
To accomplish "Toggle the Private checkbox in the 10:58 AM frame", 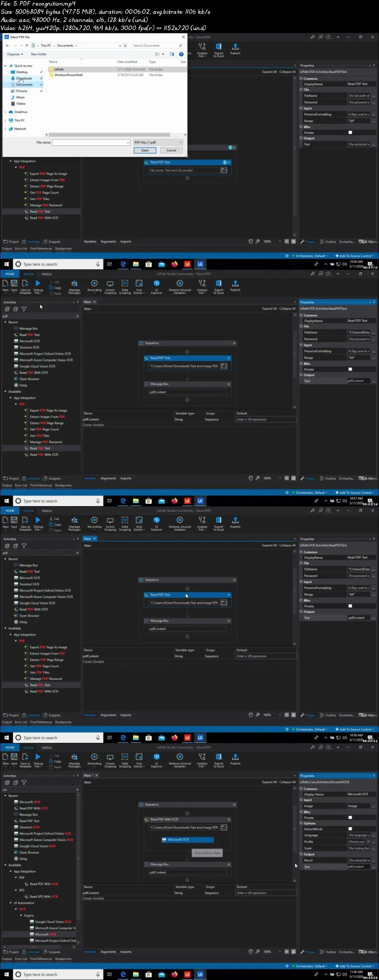I will coord(350,606).
